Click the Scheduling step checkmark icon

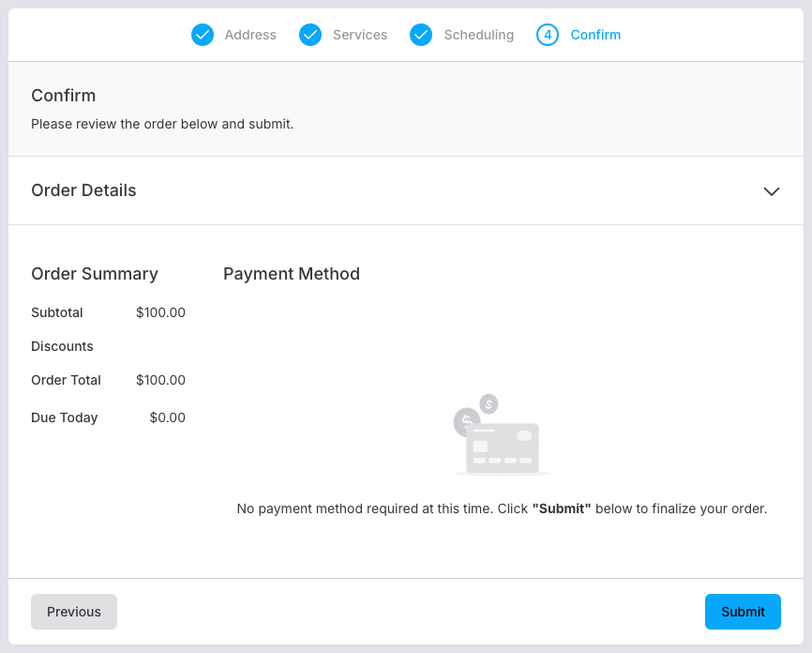[421, 35]
